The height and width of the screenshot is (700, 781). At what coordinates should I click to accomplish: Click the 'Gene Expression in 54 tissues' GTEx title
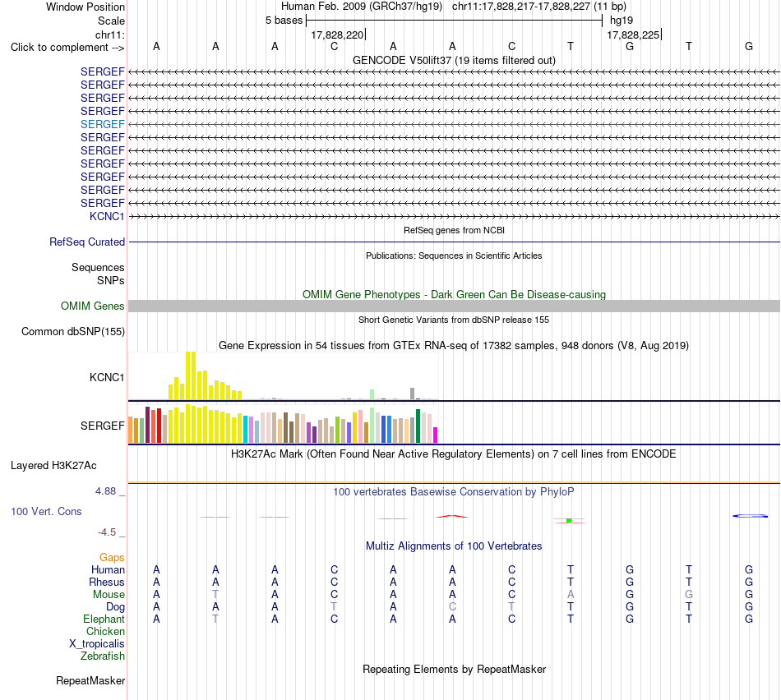coord(454,346)
